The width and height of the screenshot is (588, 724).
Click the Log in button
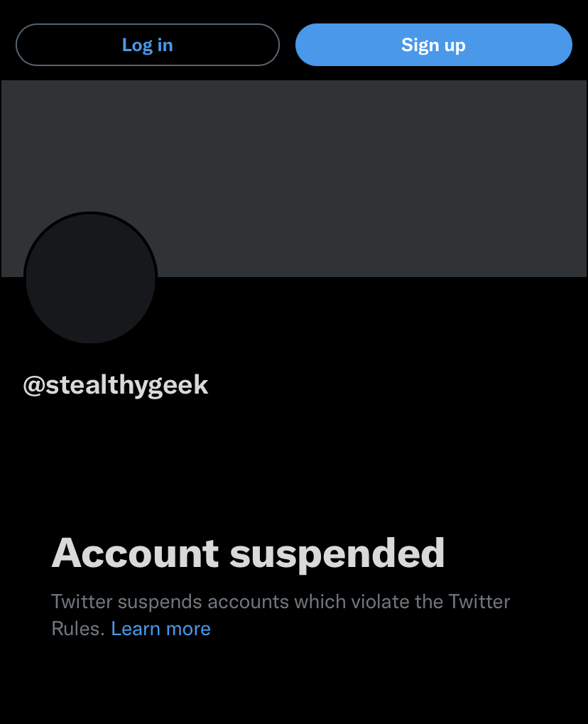(148, 45)
